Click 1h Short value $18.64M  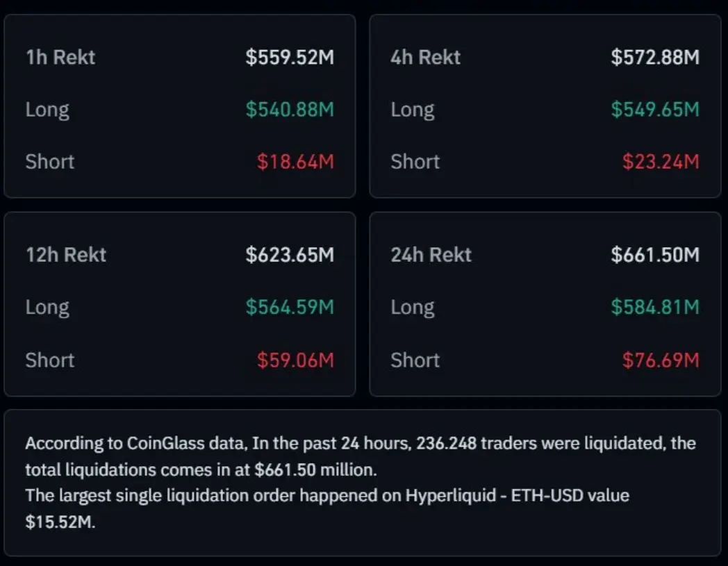coord(295,162)
